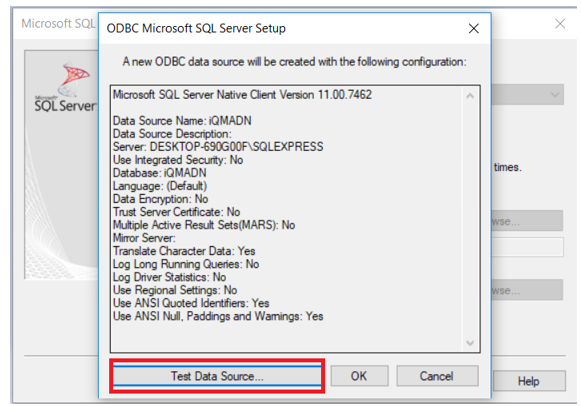This screenshot has height=406, width=581.
Task: Click the ODBC Microsoft SQL Server Setup title bar
Action: click(282, 29)
